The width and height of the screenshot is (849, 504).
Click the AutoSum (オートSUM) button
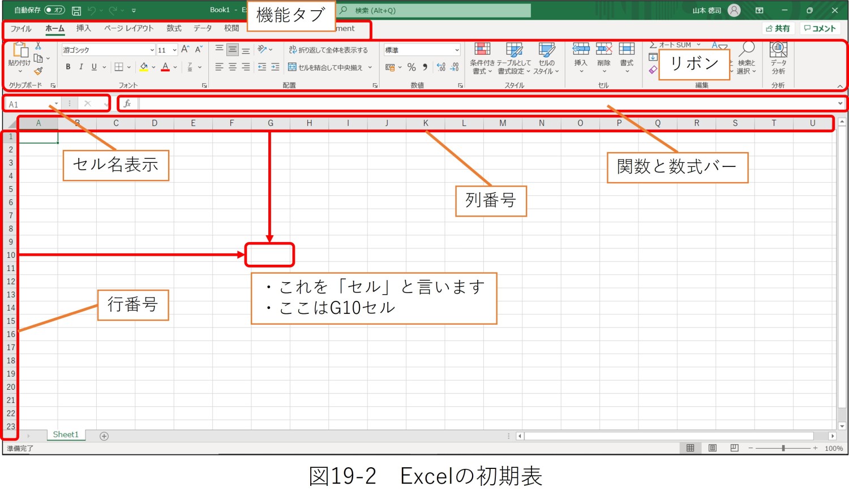671,45
